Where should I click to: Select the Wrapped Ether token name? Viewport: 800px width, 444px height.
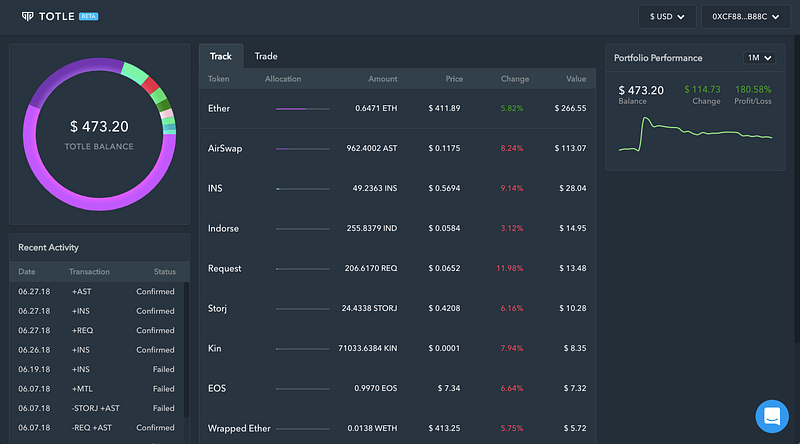pos(239,428)
